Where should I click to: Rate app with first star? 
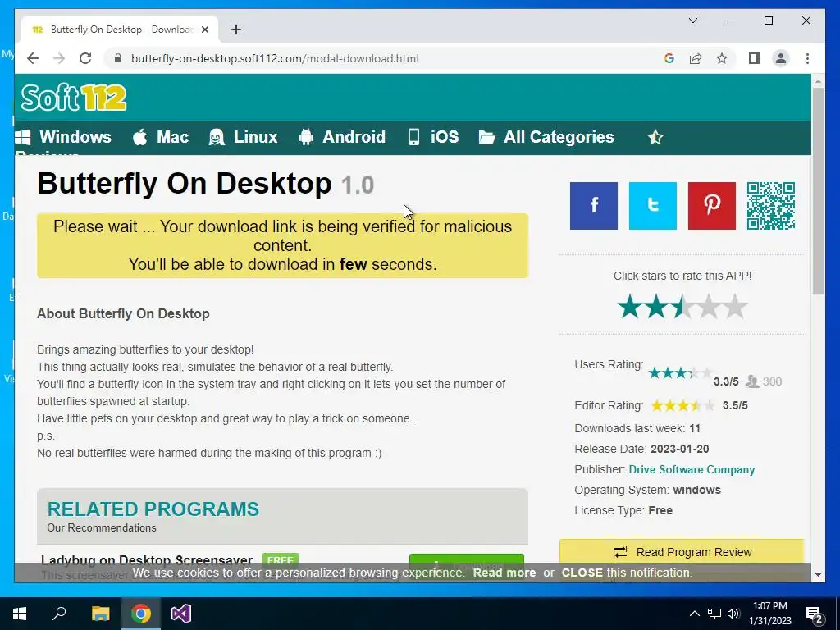(x=629, y=307)
